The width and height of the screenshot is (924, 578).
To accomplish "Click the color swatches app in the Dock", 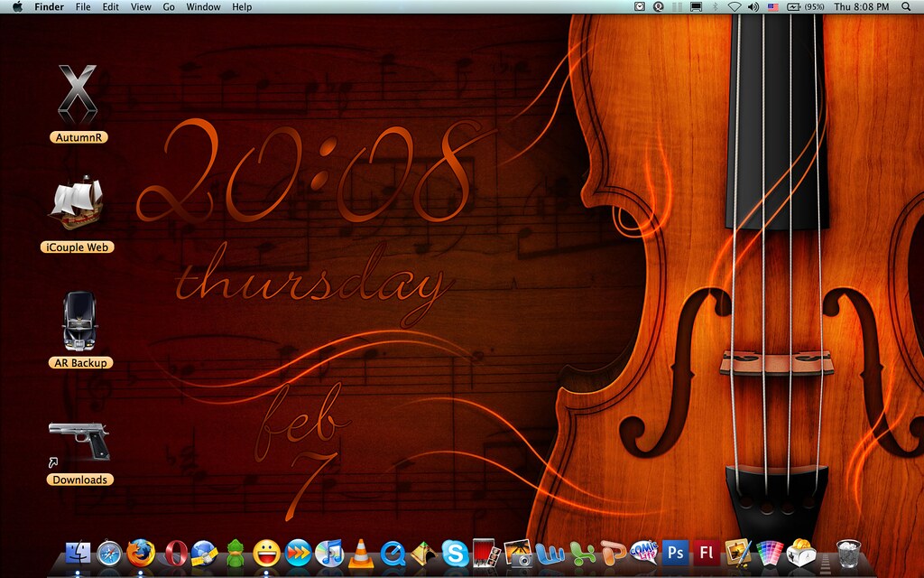I will (769, 553).
